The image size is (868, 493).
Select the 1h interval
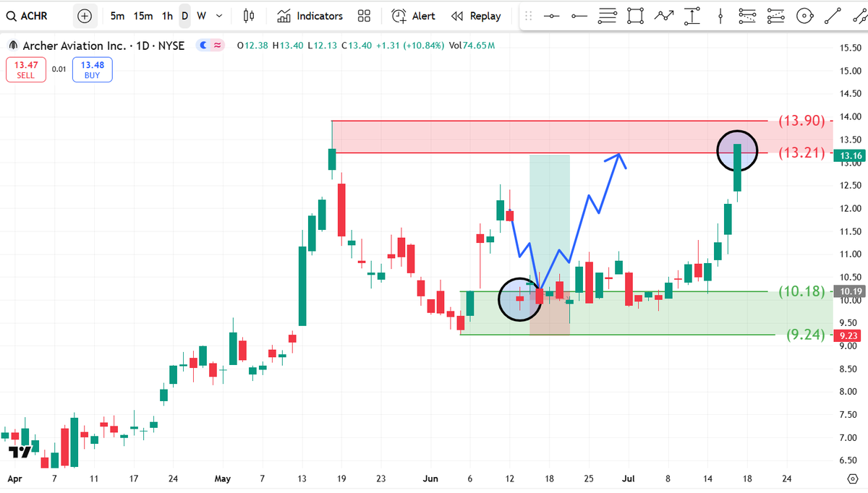tap(167, 16)
